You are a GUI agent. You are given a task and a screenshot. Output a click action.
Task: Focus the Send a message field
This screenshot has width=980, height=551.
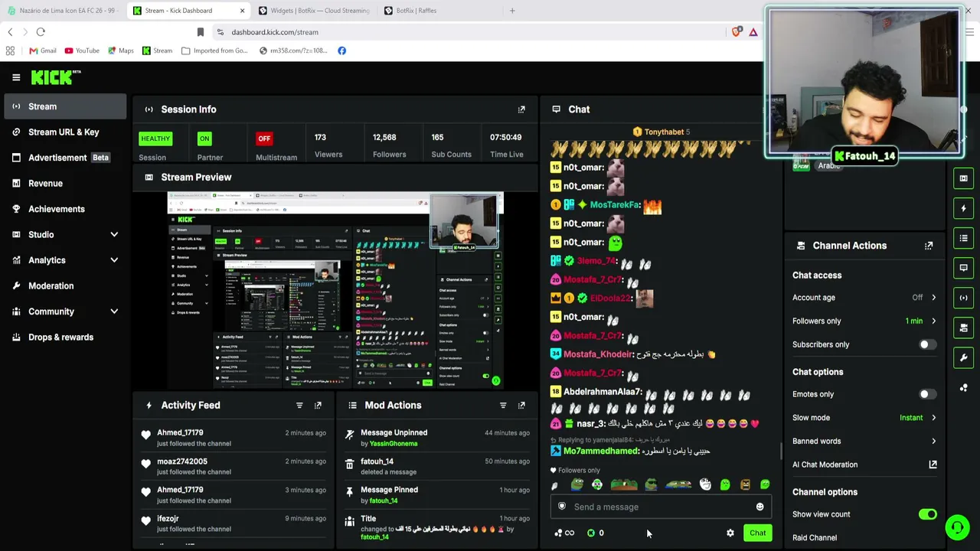click(x=661, y=507)
